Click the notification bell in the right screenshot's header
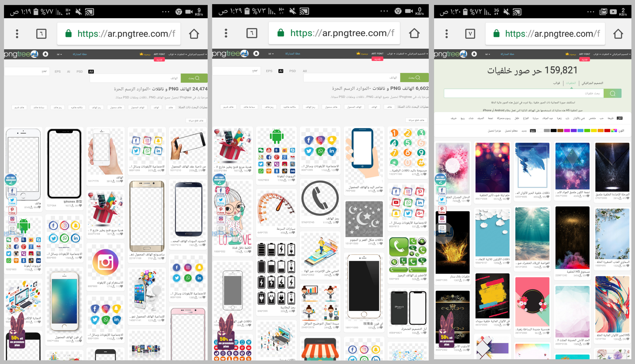Screen dimensions: 635x364 click(x=474, y=54)
